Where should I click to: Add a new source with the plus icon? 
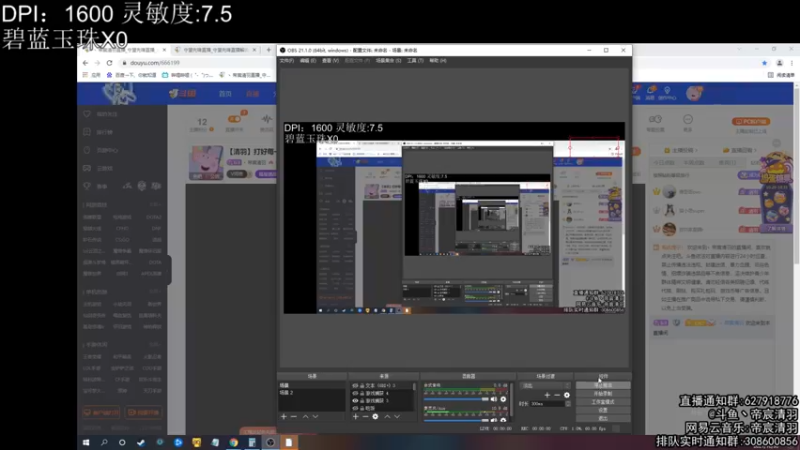[x=356, y=417]
